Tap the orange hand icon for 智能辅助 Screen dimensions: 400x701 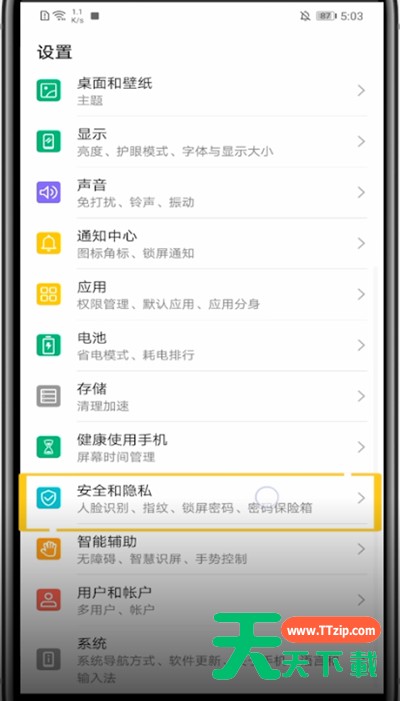tap(48, 549)
